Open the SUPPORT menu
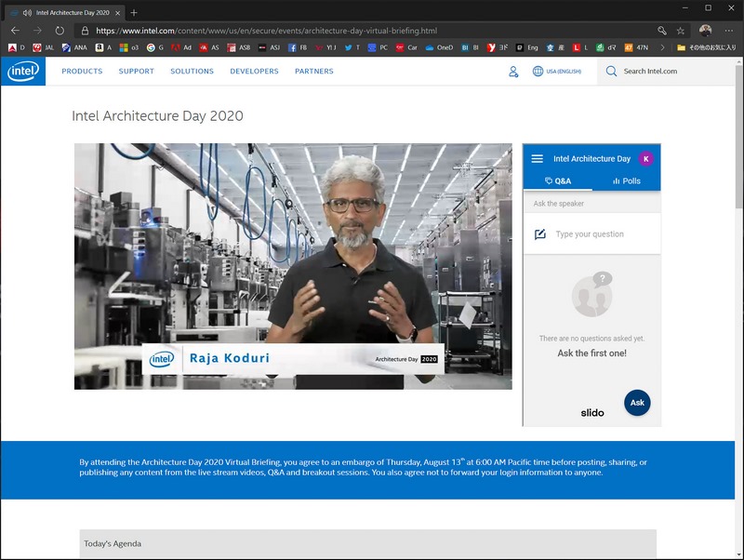The image size is (744, 560). coord(136,72)
